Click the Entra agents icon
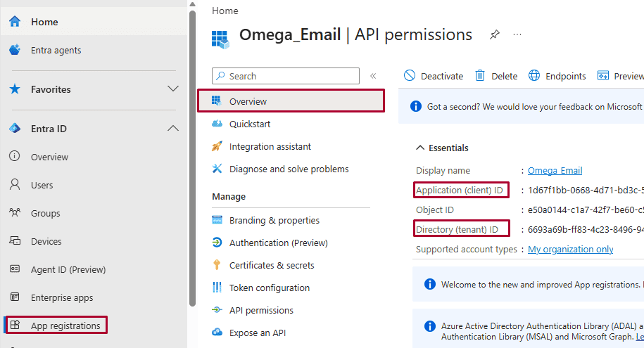644x348 pixels. [15, 50]
